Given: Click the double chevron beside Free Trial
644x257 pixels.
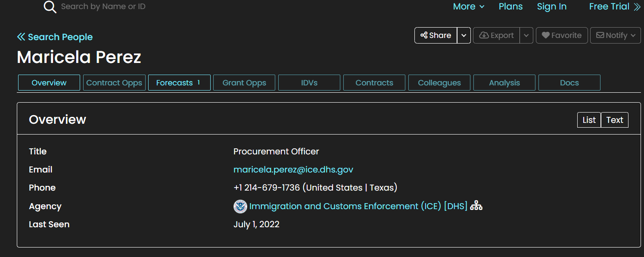Looking at the screenshot, I should point(637,7).
